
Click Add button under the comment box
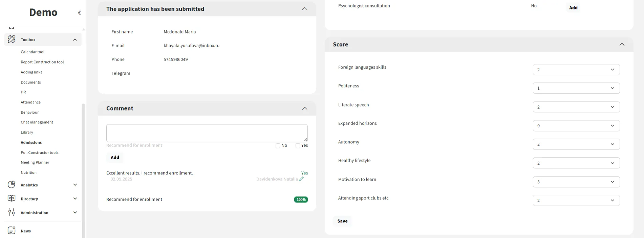(115, 158)
